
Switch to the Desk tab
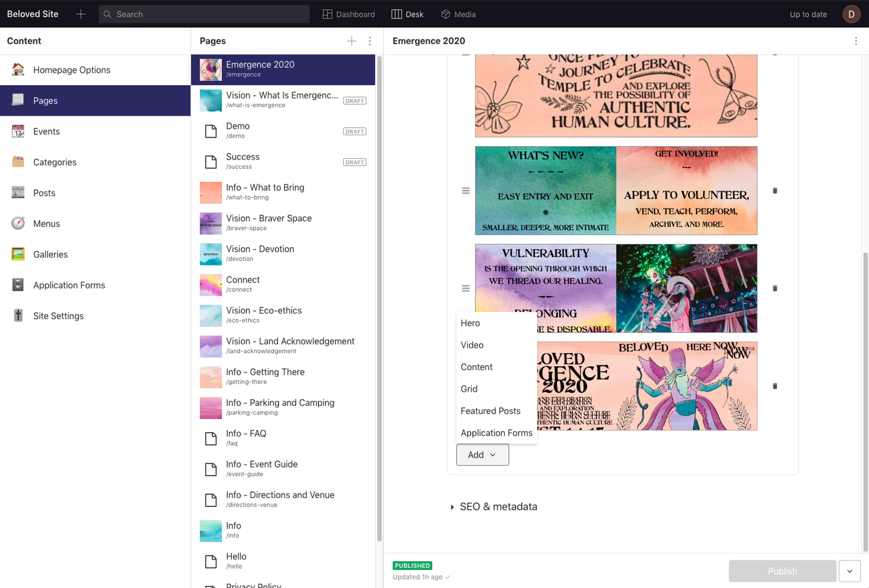click(x=407, y=14)
